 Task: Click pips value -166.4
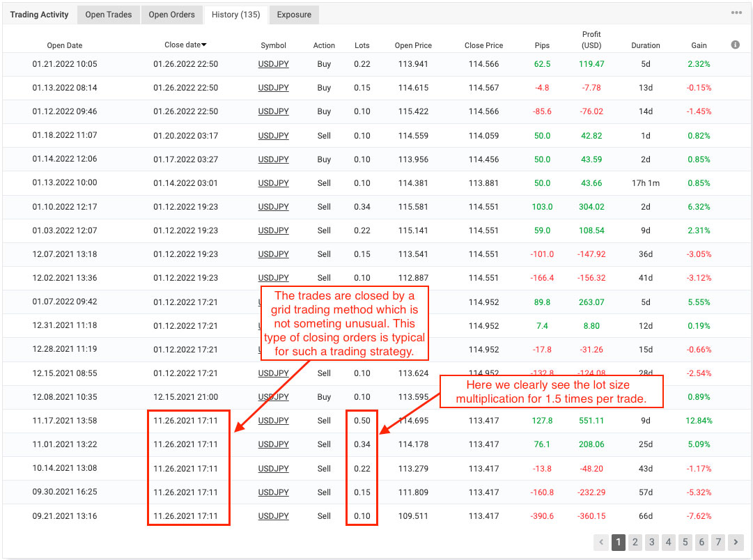[542, 278]
